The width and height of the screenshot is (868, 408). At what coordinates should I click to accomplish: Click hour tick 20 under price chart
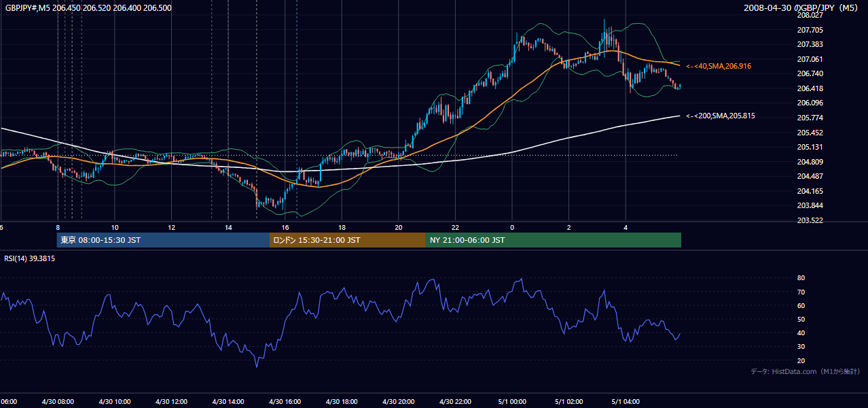tap(399, 227)
